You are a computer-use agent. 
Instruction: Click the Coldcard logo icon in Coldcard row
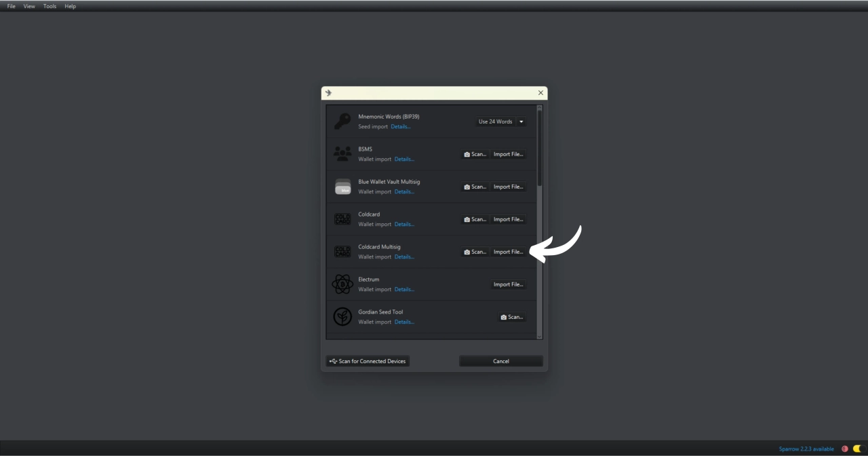342,219
